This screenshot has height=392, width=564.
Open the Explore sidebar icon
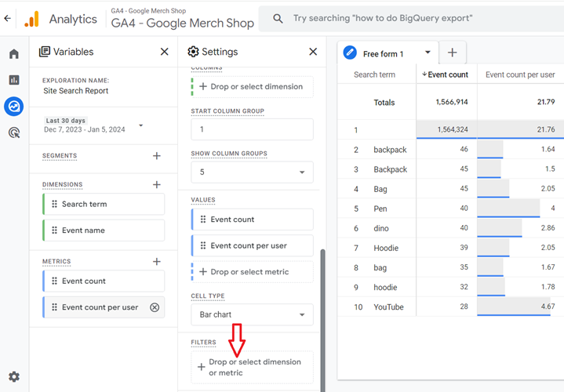click(14, 107)
